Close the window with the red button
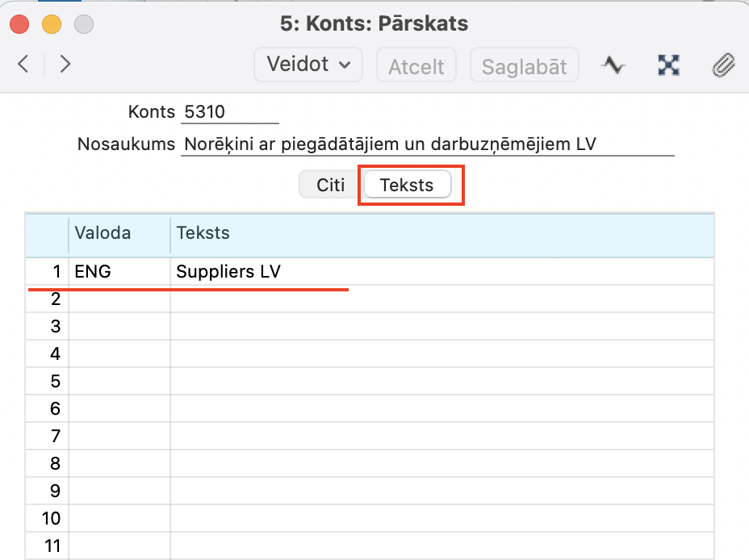The height and width of the screenshot is (560, 749). [20, 23]
